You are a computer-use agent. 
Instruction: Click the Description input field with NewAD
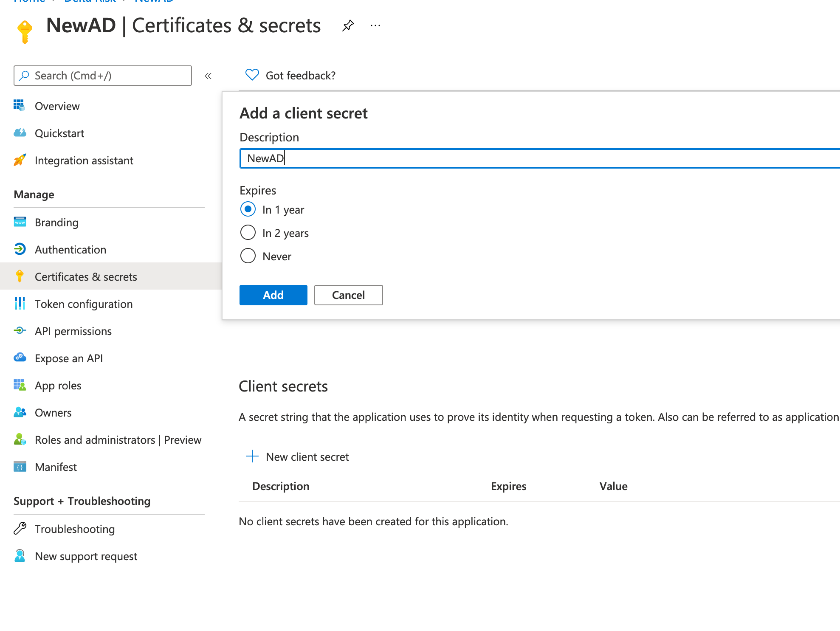click(539, 158)
